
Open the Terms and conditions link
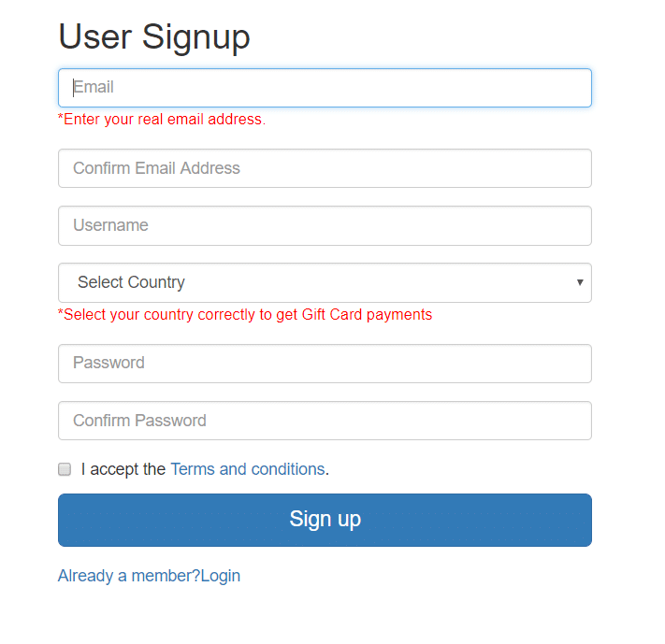coord(247,469)
